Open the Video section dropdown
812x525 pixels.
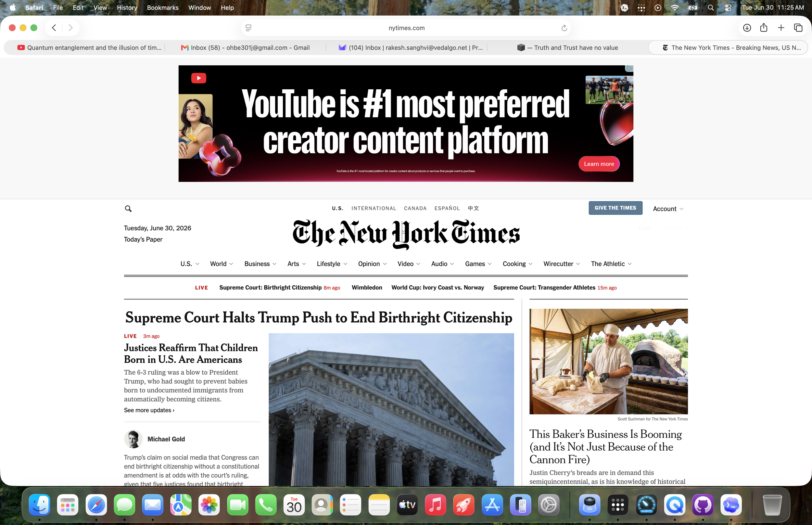click(x=409, y=264)
